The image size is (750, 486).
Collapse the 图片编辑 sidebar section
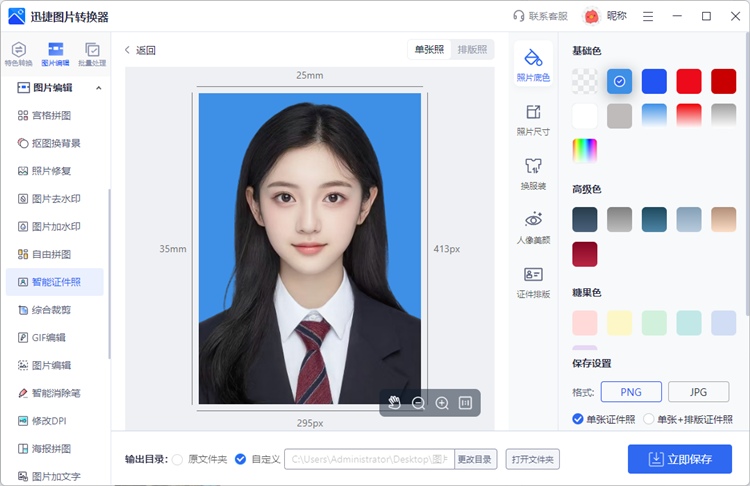pyautogui.click(x=98, y=88)
